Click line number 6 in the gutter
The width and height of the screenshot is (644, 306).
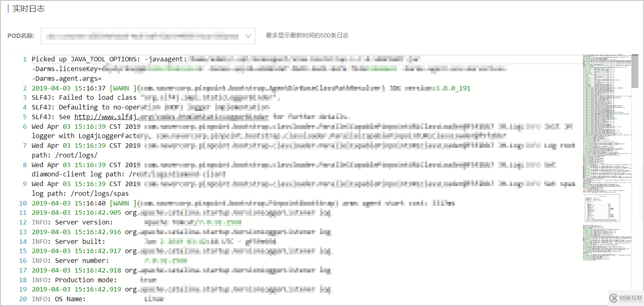click(25, 127)
